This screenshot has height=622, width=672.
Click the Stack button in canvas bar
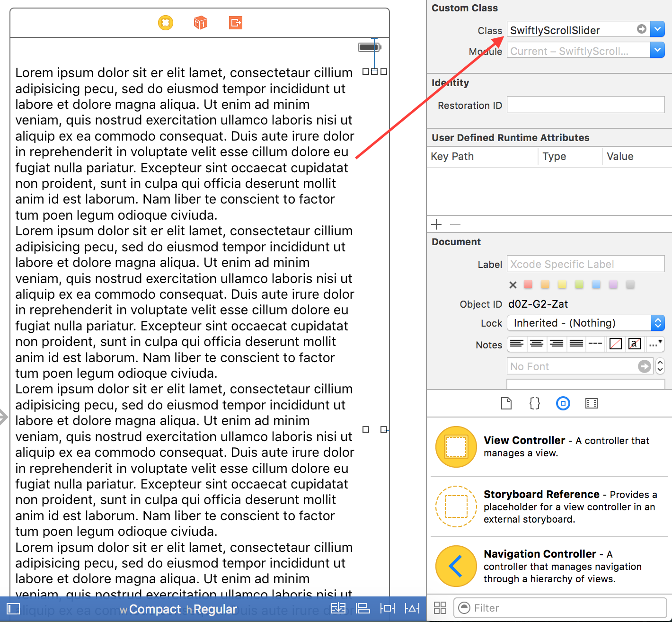tap(363, 608)
